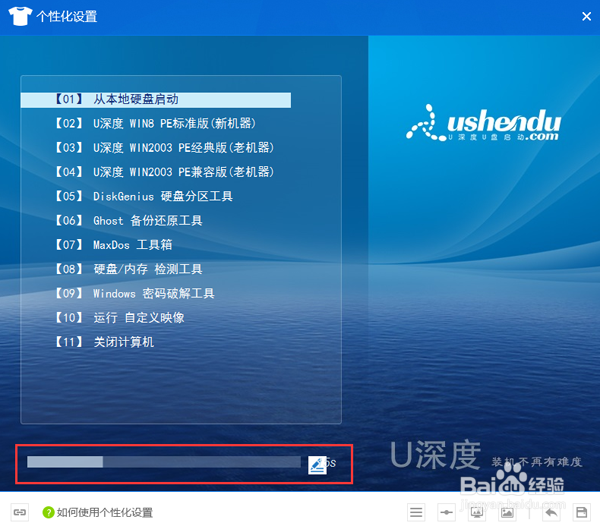This screenshot has height=526, width=600.
Task: Click the countdown progress bar
Action: pyautogui.click(x=164, y=462)
